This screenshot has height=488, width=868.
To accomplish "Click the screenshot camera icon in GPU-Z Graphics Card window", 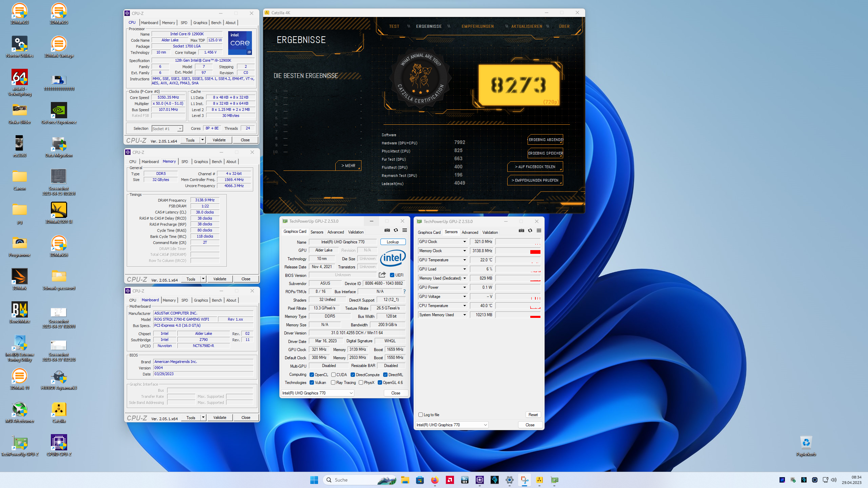I will coord(387,230).
